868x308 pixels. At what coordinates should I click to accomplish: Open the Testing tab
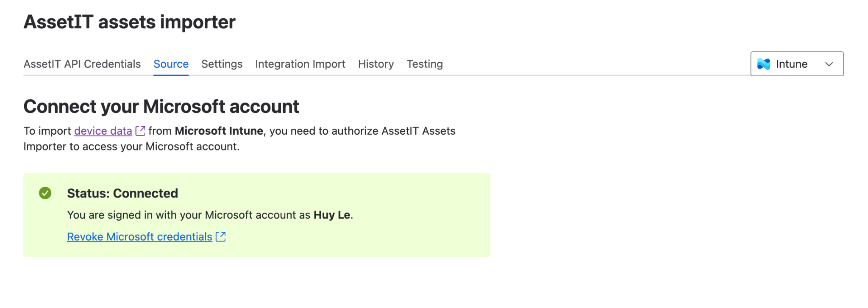(425, 64)
